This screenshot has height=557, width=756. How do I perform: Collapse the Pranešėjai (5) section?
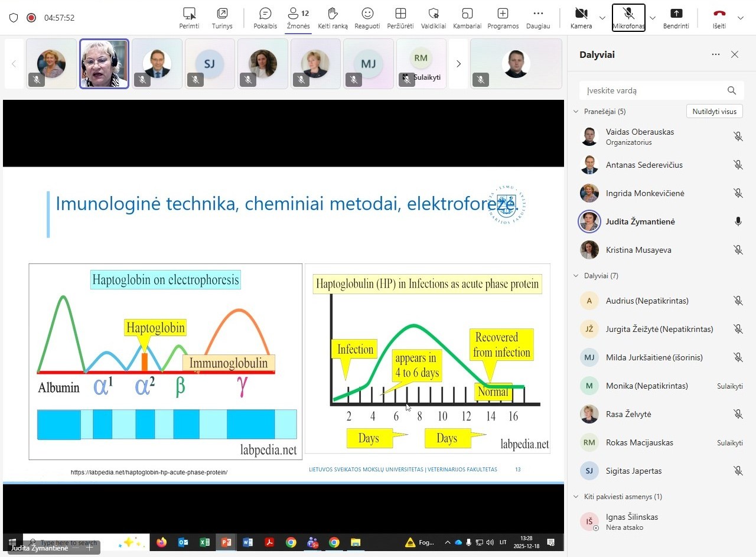pyautogui.click(x=576, y=112)
